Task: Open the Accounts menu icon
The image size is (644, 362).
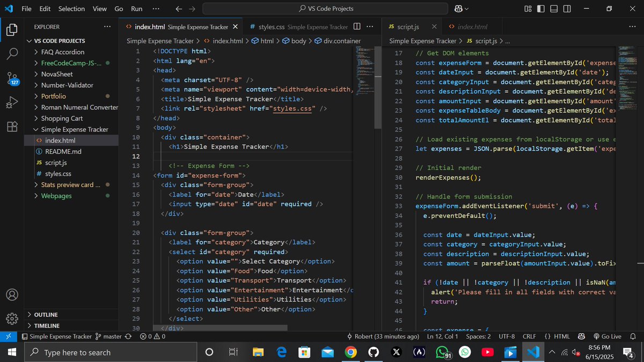Action: [x=12, y=294]
